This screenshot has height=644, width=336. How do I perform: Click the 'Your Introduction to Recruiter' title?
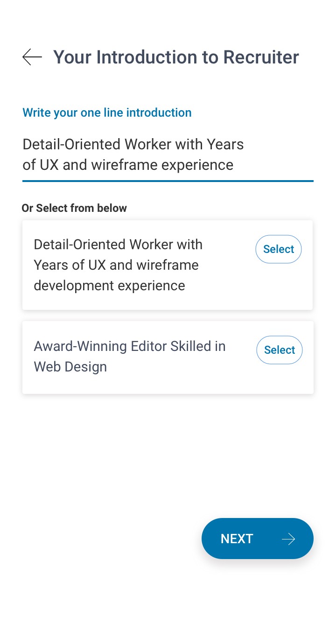176,57
